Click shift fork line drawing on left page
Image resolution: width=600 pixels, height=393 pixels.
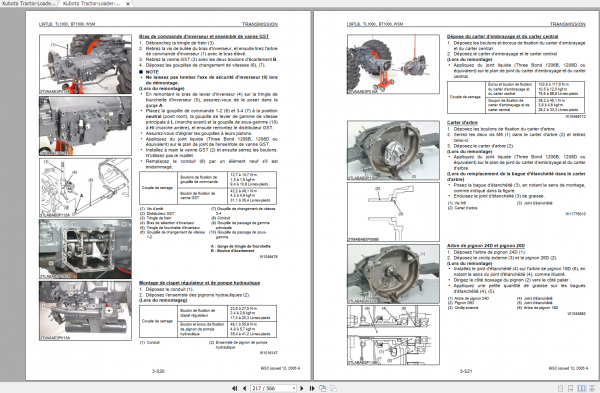point(85,188)
